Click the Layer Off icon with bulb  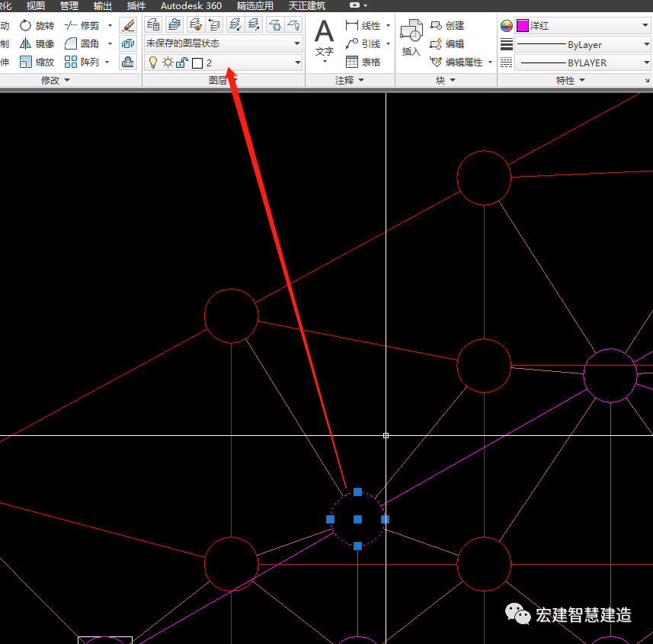tap(293, 24)
